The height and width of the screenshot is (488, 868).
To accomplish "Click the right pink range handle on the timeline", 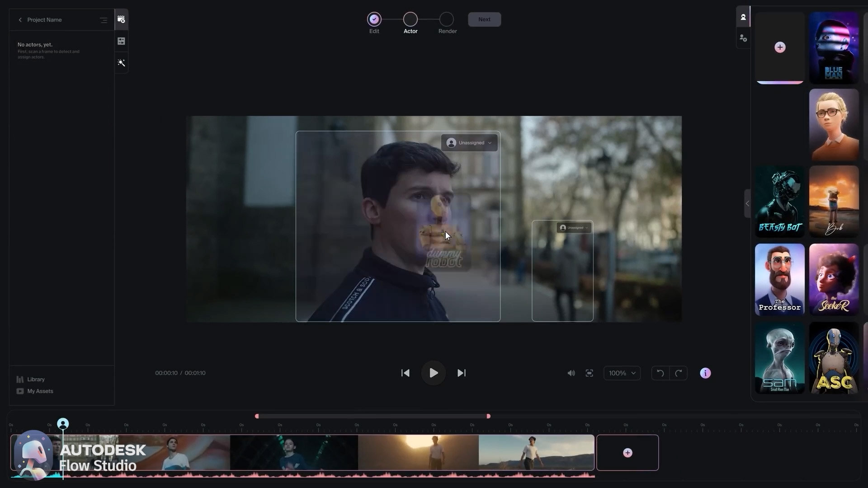I will tap(488, 416).
